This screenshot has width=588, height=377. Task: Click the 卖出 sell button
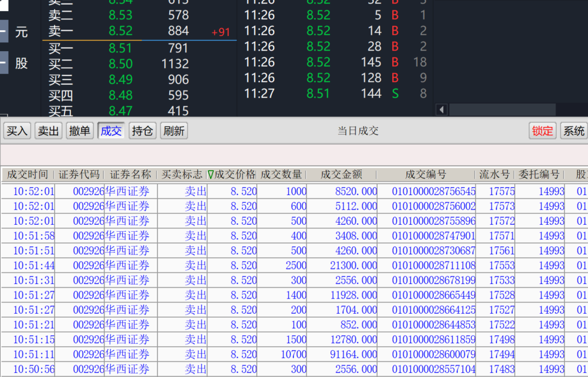point(48,131)
